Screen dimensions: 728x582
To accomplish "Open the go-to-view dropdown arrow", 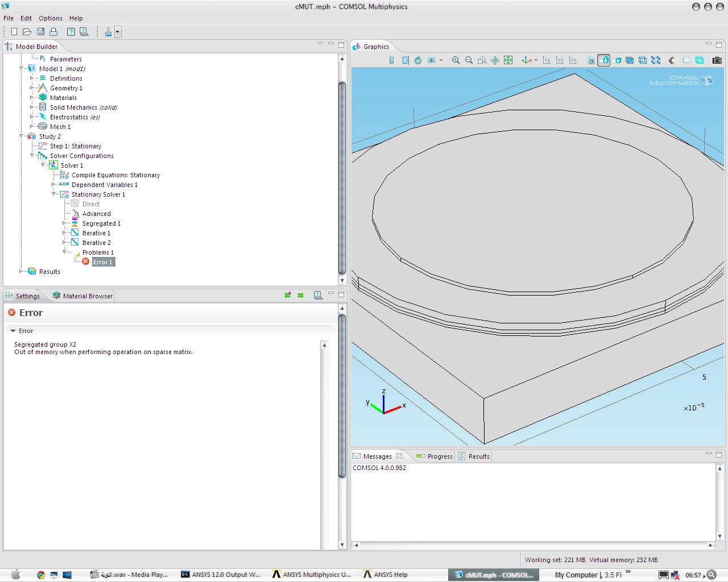I will pos(536,60).
